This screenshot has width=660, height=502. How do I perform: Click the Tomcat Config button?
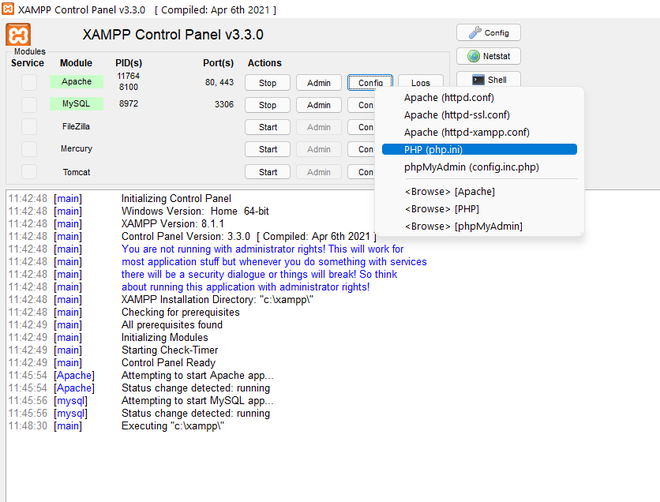361,172
